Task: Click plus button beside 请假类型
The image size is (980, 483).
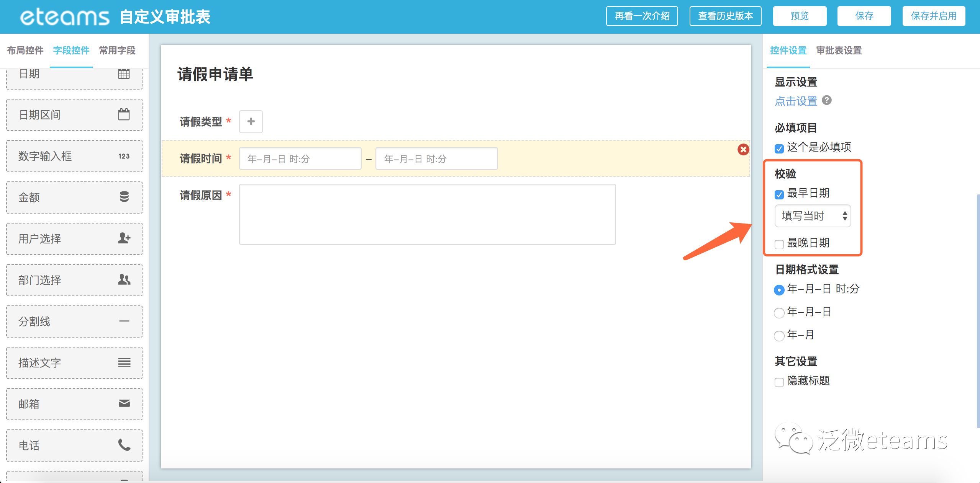Action: click(251, 122)
